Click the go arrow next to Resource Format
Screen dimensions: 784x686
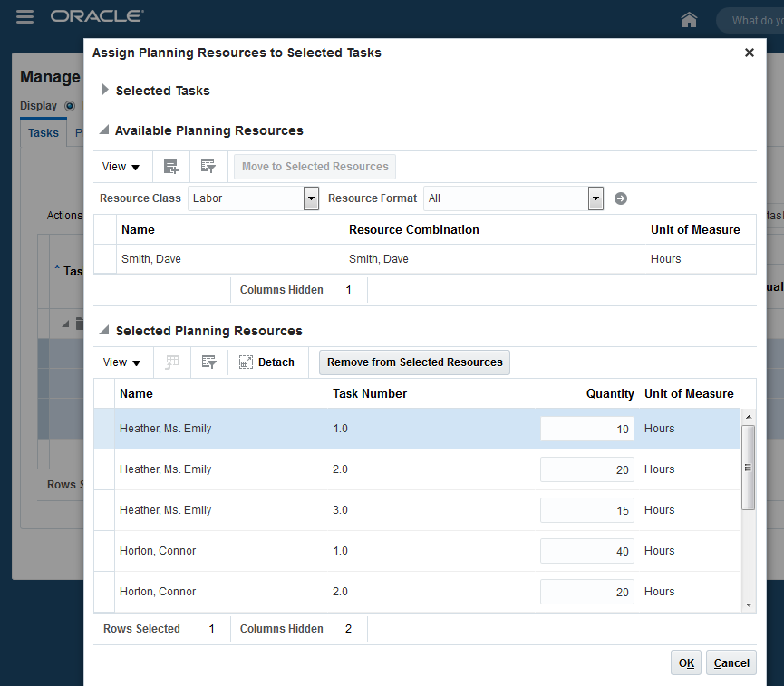621,198
